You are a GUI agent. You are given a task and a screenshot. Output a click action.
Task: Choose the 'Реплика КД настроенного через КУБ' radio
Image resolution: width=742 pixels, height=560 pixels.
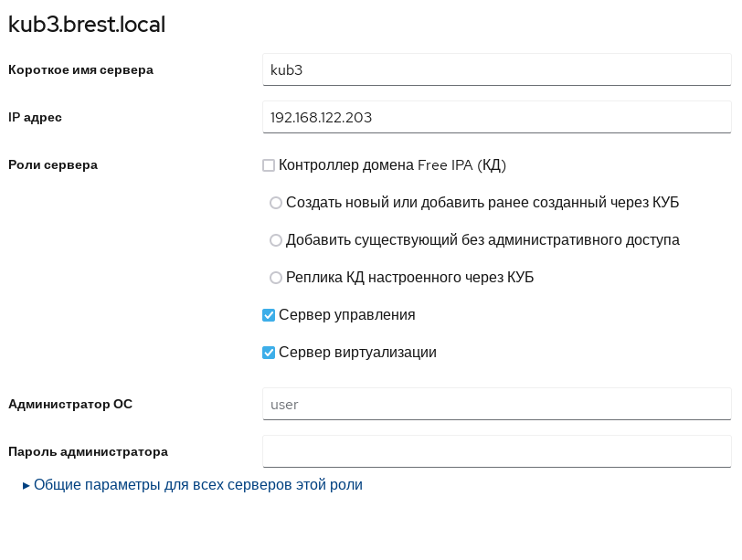point(276,278)
